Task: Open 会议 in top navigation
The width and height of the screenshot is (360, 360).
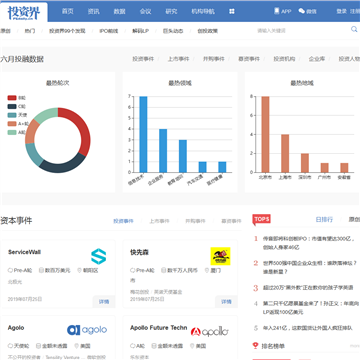Action: [x=145, y=11]
